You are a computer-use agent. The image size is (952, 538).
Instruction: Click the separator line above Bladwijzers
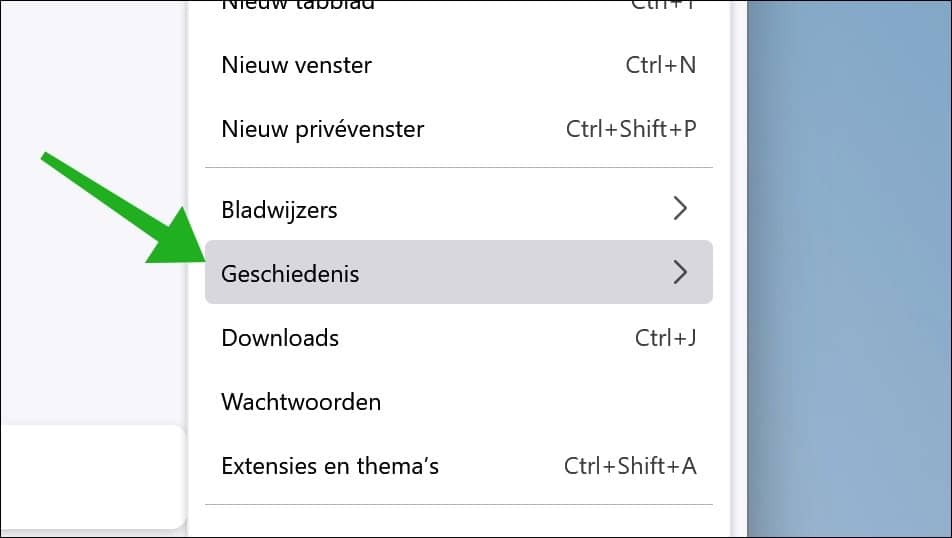tap(458, 168)
